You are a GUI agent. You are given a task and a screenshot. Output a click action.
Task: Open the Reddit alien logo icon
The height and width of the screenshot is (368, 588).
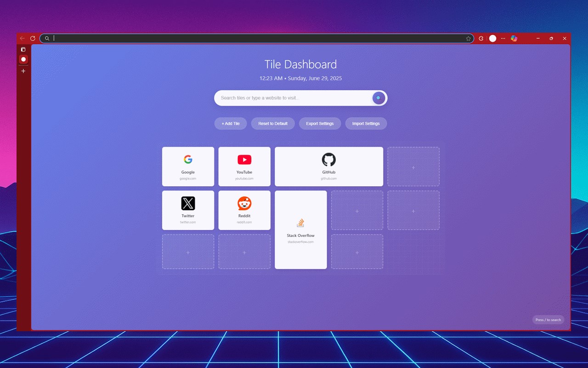[244, 203]
